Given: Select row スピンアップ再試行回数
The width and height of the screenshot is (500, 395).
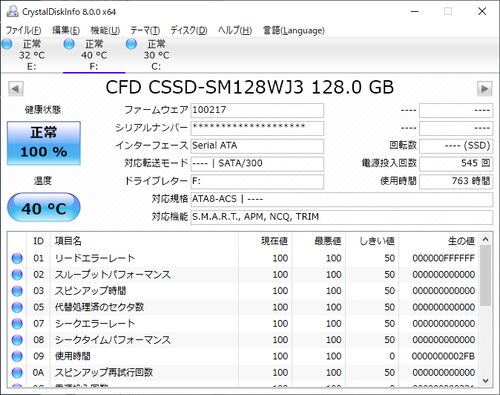Looking at the screenshot, I should click(244, 373).
